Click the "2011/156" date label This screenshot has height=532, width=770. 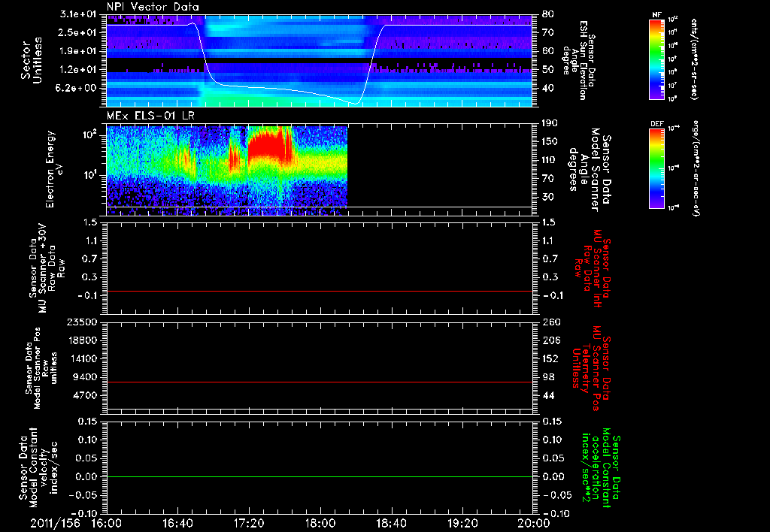point(55,523)
